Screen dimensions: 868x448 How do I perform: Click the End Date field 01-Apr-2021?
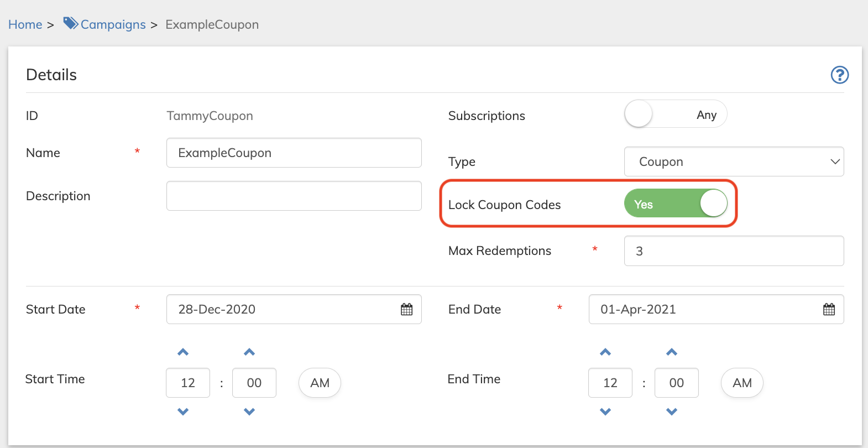click(716, 309)
